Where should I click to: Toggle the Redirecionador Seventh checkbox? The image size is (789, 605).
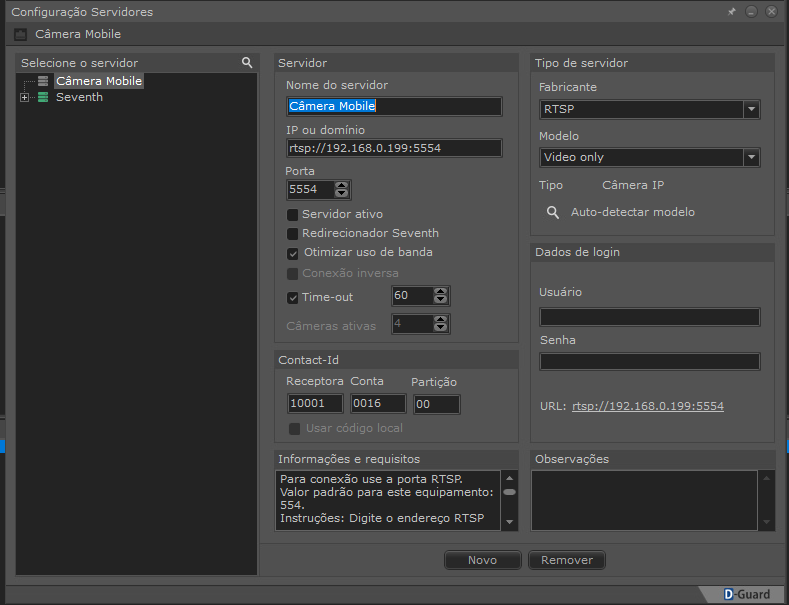click(293, 233)
